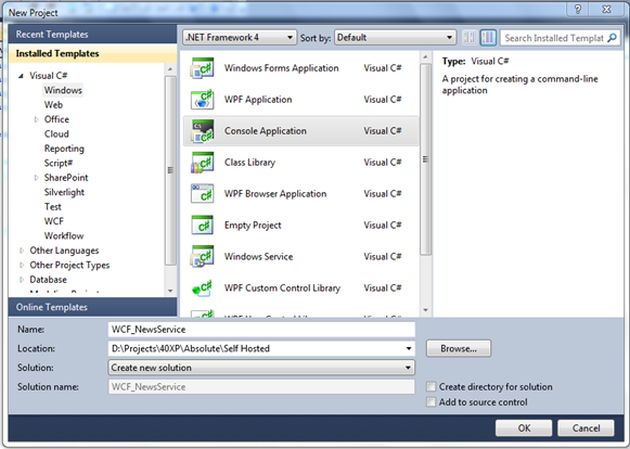
Task: Select the WPF Application template icon
Action: point(202,100)
